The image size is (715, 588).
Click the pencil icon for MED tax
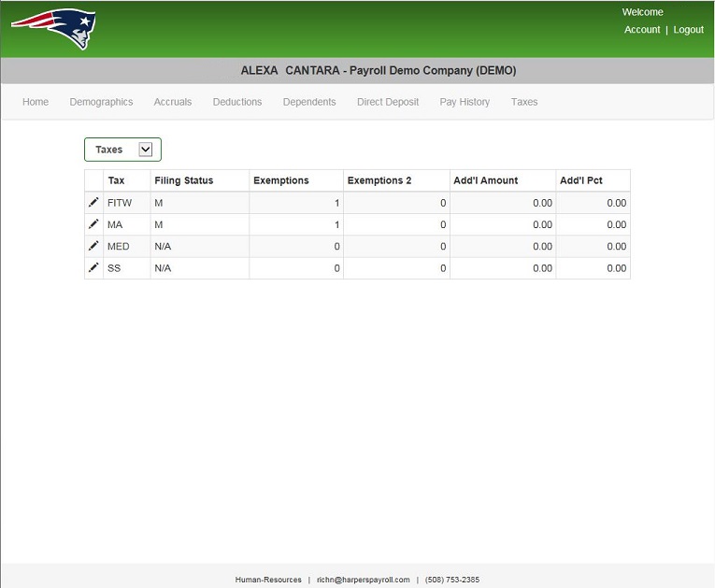tap(93, 246)
